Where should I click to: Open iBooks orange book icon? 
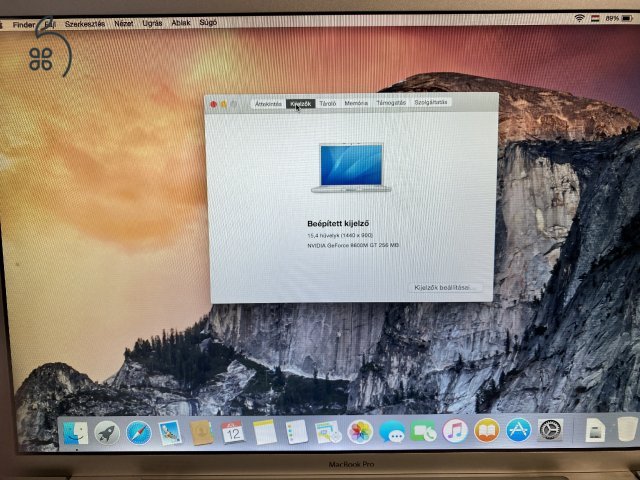pyautogui.click(x=487, y=431)
